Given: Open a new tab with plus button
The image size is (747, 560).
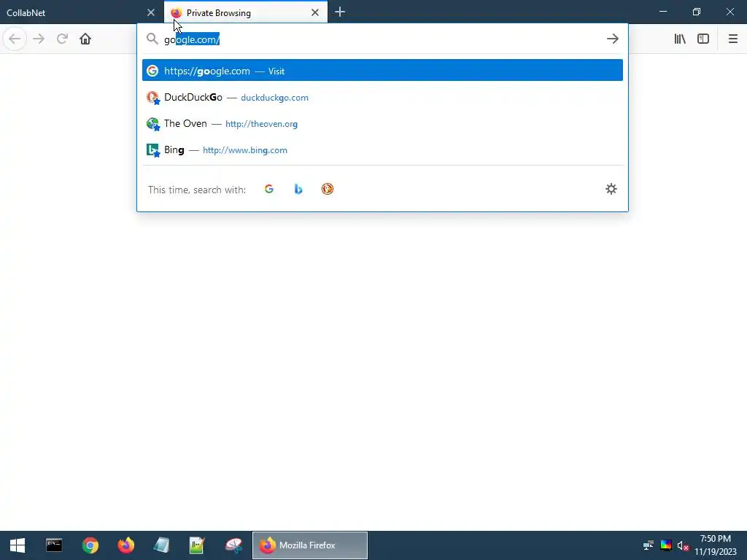Looking at the screenshot, I should click(340, 12).
